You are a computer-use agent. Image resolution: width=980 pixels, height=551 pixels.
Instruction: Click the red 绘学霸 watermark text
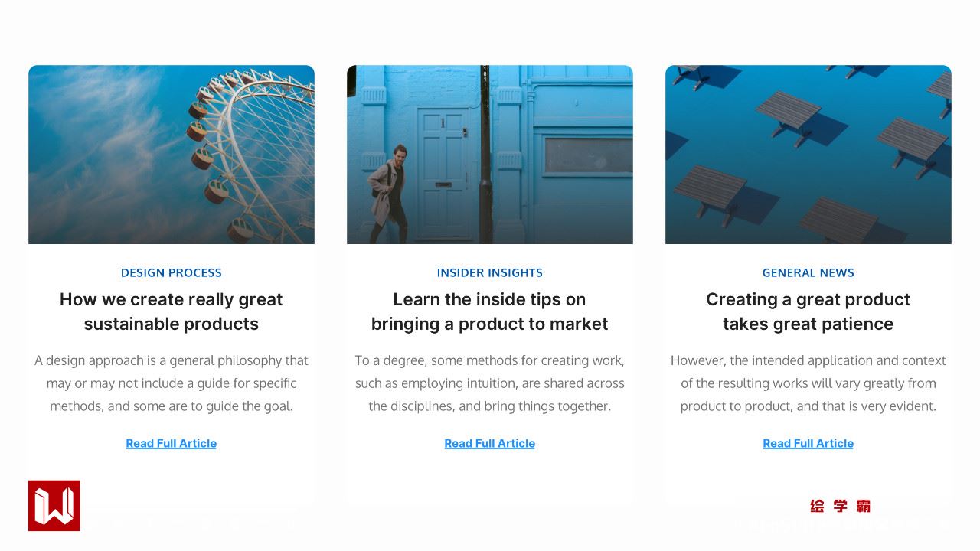[840, 506]
